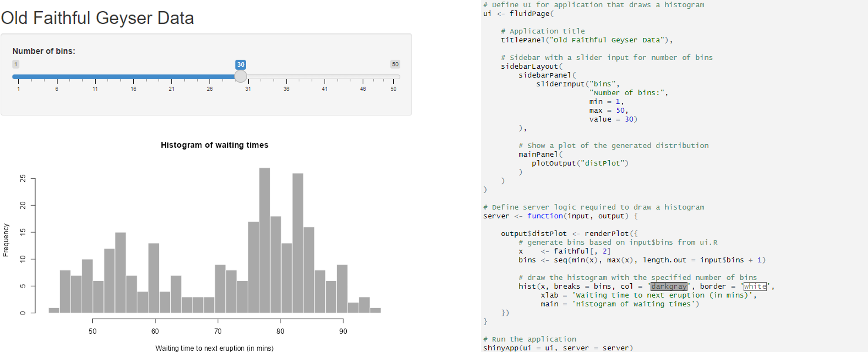Click the tallest histogram bar
Screen dimensions: 868x352
coord(264,240)
